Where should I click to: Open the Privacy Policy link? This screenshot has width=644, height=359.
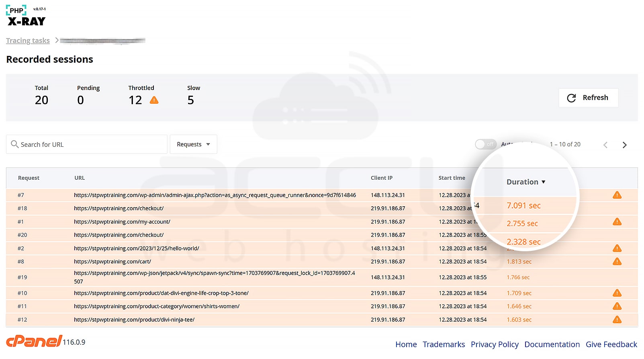click(x=495, y=345)
